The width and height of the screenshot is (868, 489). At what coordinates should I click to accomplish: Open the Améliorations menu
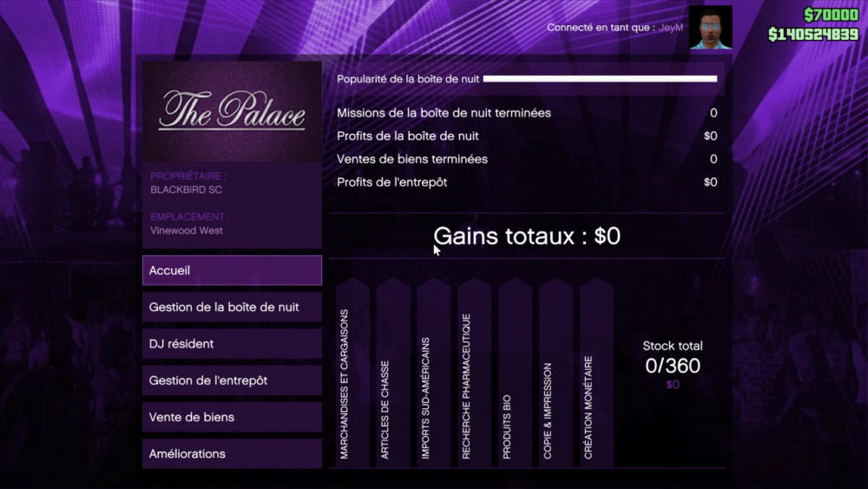click(x=232, y=453)
